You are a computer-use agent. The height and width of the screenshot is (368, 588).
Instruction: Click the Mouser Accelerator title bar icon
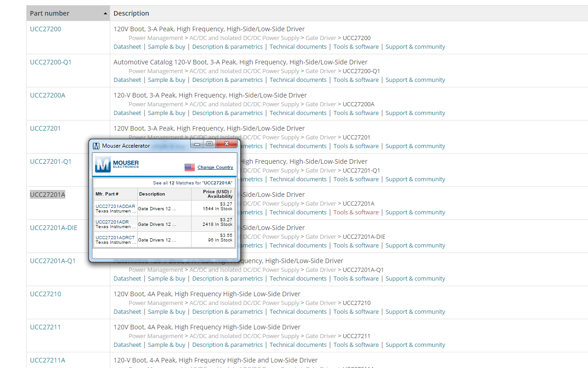pos(96,146)
